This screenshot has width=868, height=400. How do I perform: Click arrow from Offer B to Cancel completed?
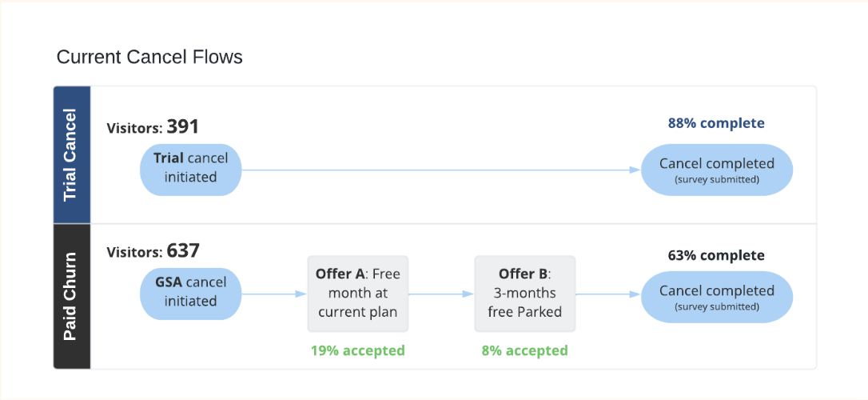pos(607,294)
